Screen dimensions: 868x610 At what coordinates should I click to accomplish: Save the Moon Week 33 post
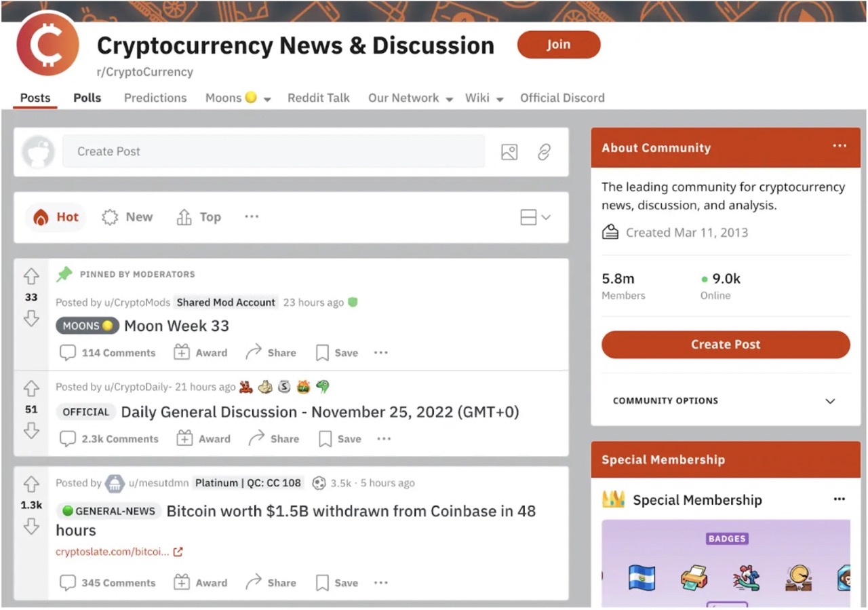click(336, 352)
